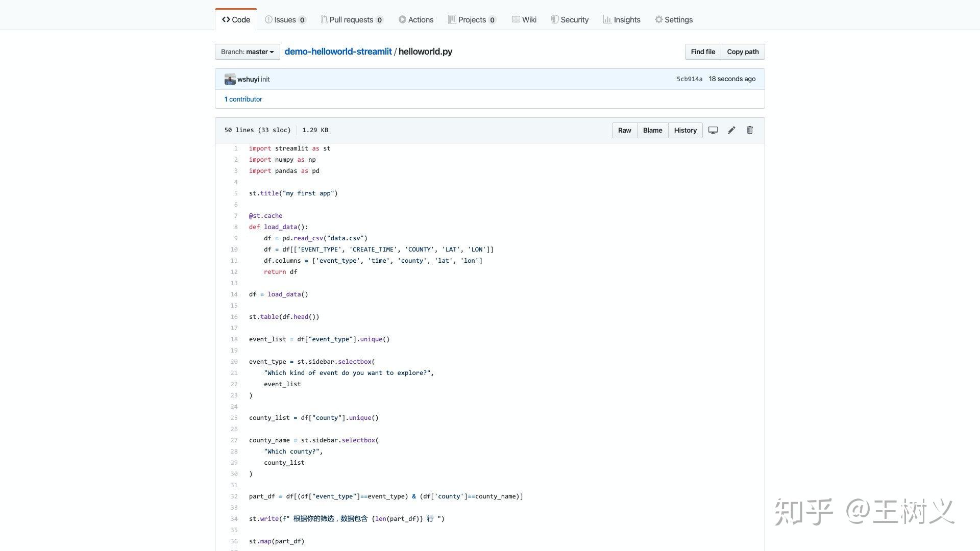Delete the file using the trash icon

tap(750, 130)
